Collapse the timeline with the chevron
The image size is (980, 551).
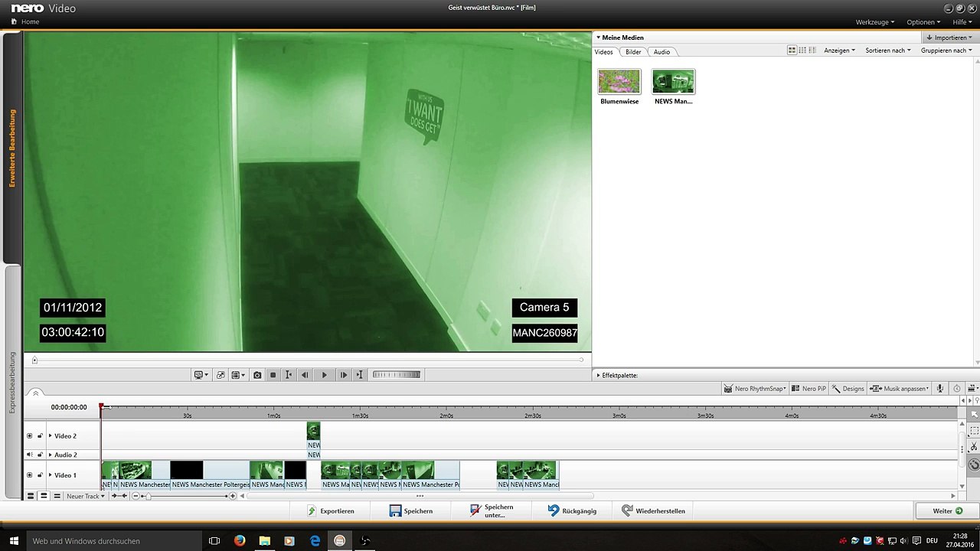pyautogui.click(x=35, y=393)
